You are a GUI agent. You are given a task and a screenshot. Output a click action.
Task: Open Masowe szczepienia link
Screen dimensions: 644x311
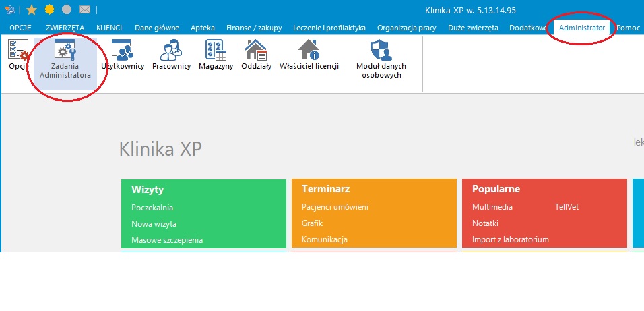[x=167, y=240]
